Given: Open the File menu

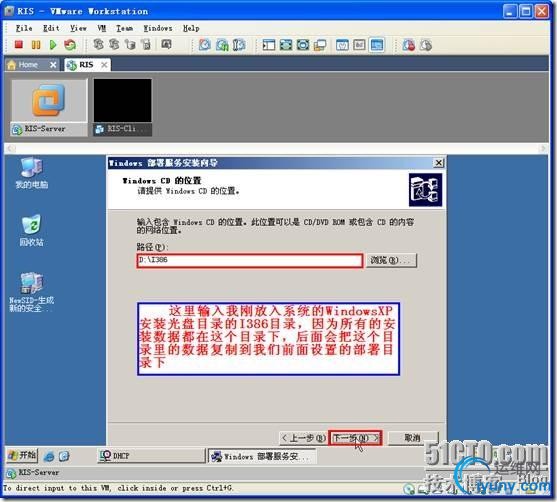Looking at the screenshot, I should (24, 28).
